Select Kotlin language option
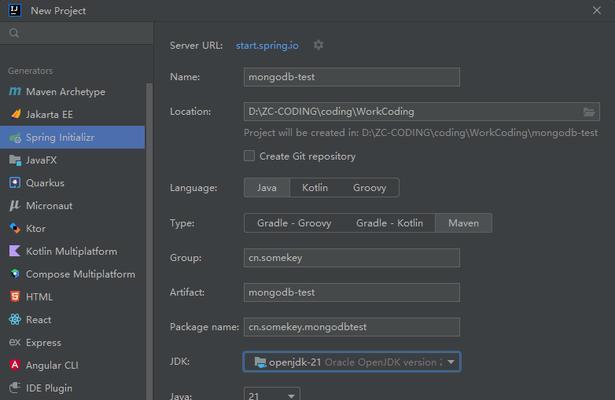The image size is (615, 400). click(x=315, y=188)
